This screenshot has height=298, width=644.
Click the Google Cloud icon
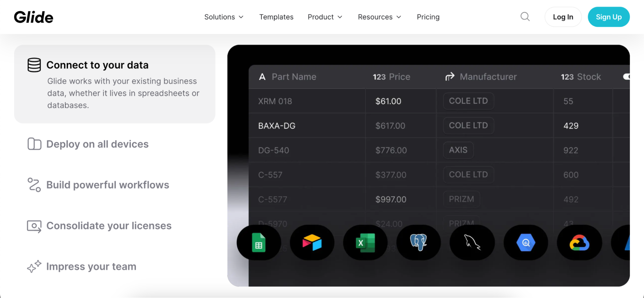tap(579, 243)
